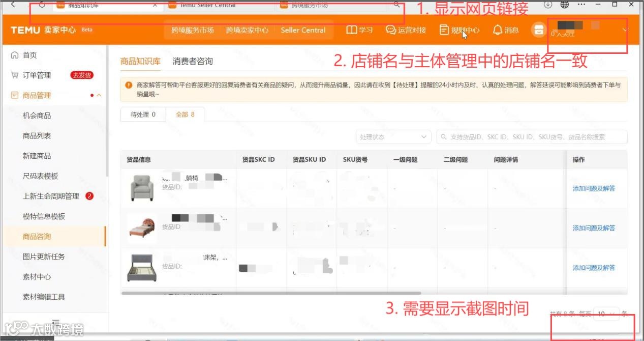Viewport: 644px width, 341px height.
Task: Open the browser three-dots menu
Action: tap(582, 5)
